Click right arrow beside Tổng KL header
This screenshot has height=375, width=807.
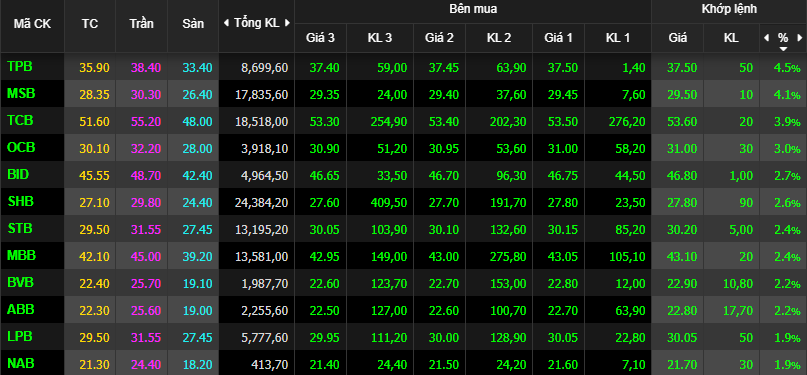pos(287,23)
